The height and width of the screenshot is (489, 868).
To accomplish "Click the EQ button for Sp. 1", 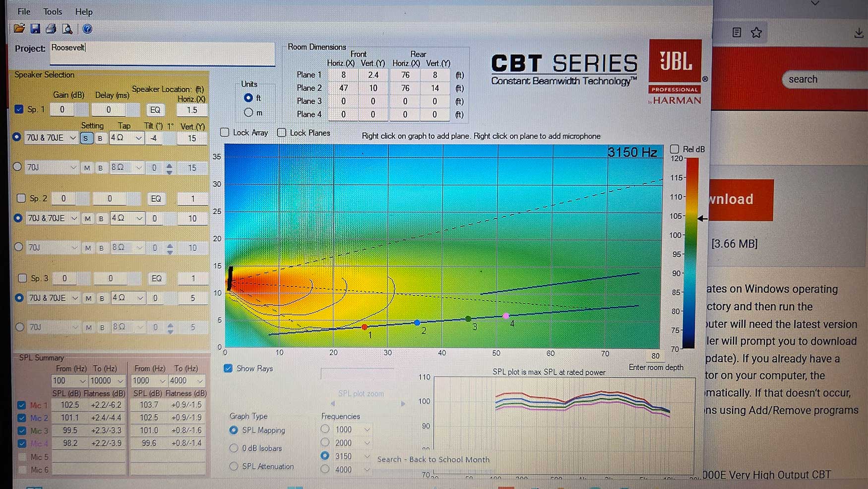I will tap(155, 110).
